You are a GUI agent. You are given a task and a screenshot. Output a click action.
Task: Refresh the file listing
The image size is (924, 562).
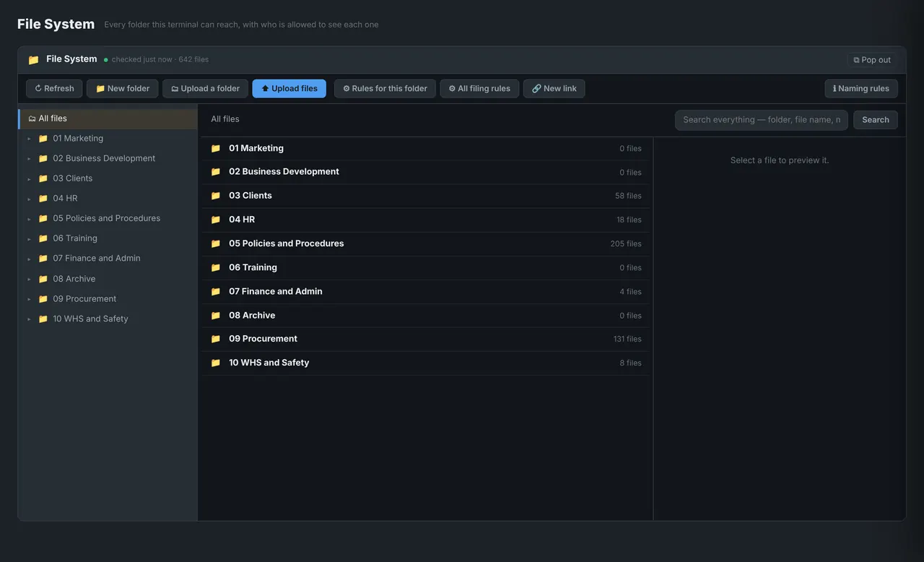coord(54,89)
